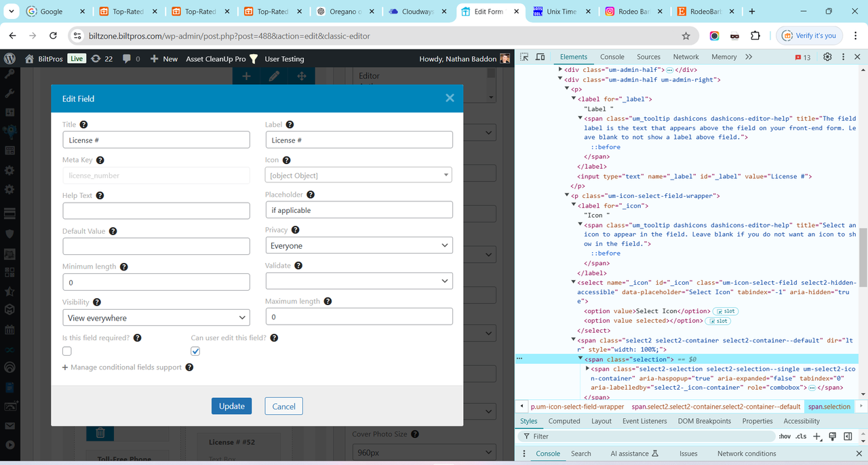Click the Icon field help tooltip icon
The image size is (868, 465).
[x=286, y=161]
